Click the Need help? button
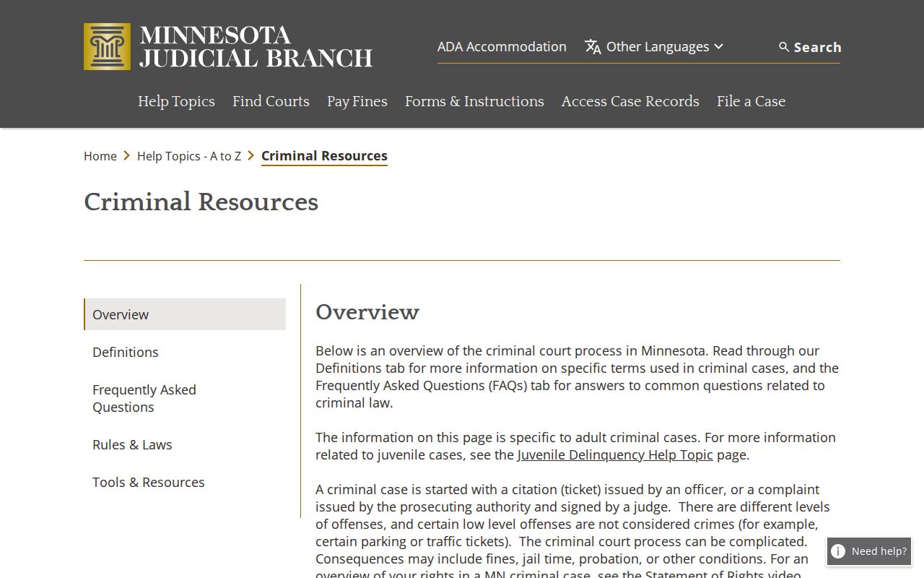Image resolution: width=924 pixels, height=578 pixels. pyautogui.click(x=869, y=551)
